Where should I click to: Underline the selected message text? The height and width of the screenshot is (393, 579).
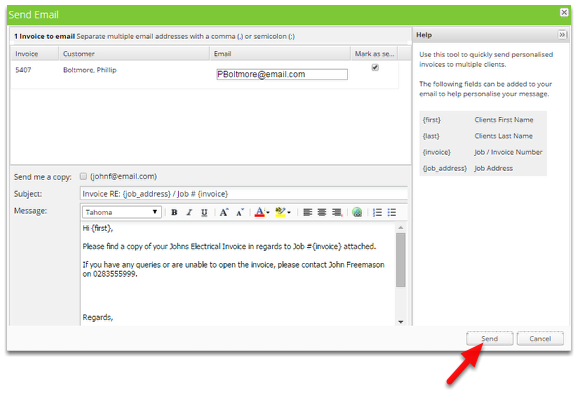(x=204, y=212)
